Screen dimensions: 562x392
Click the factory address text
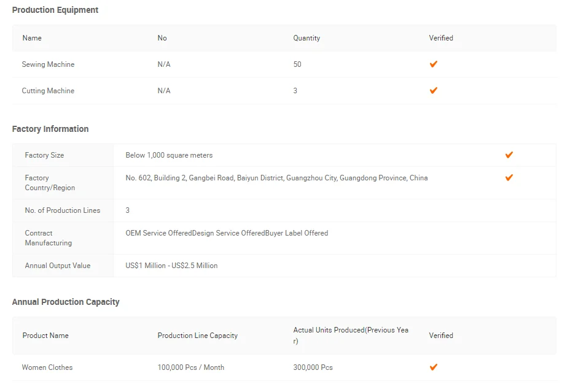click(x=276, y=178)
